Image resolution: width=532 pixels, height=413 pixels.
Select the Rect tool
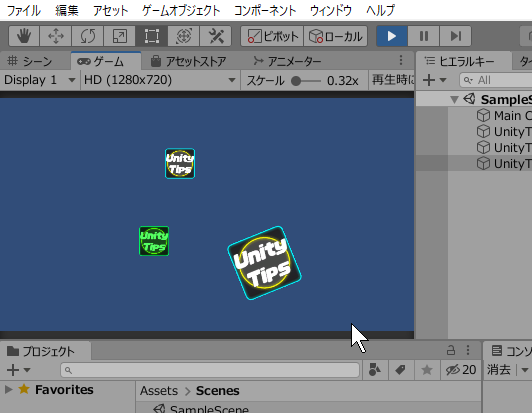151,36
